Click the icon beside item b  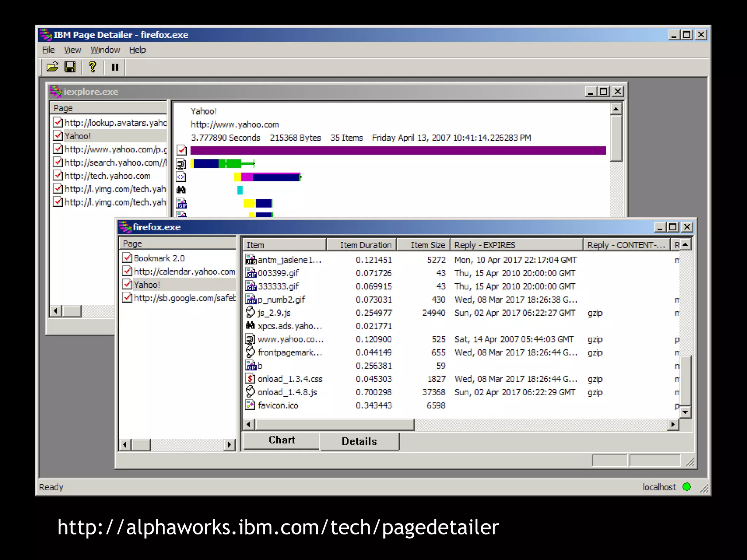pyautogui.click(x=251, y=365)
